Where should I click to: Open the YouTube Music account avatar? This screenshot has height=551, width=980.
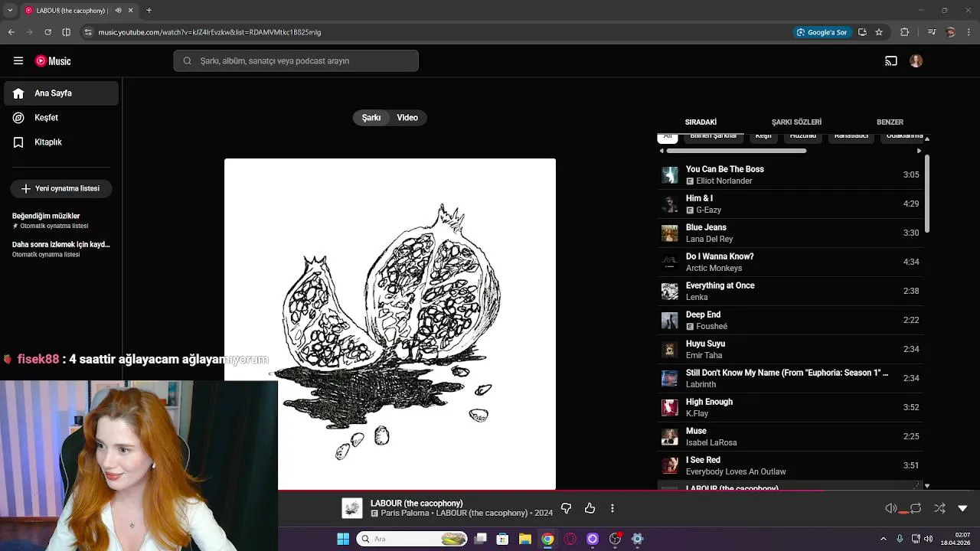coord(916,61)
